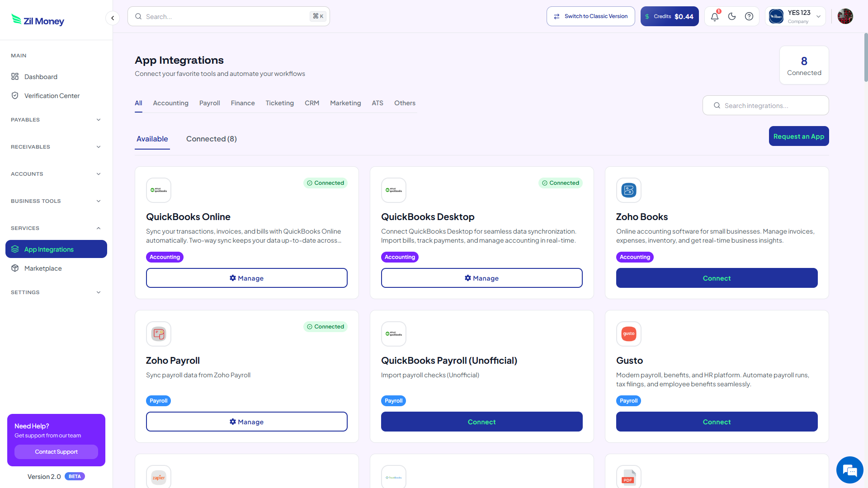Expand the Accounts section

pos(56,174)
